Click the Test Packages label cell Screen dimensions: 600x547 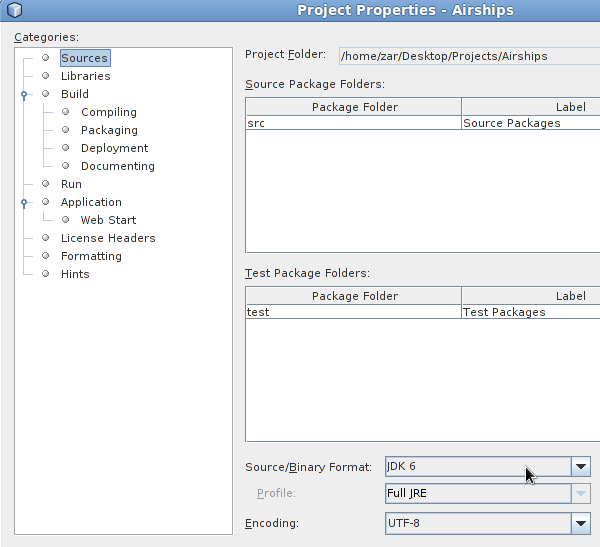click(531, 312)
